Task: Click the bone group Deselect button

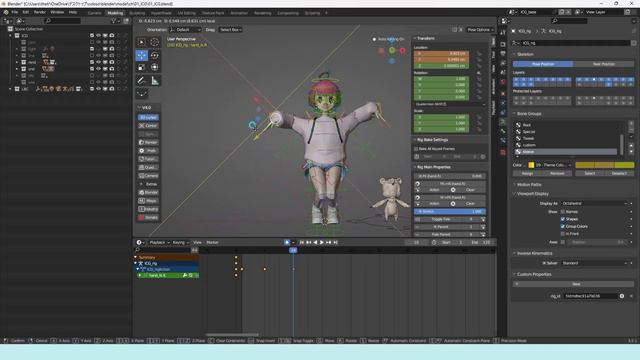Action: pyautogui.click(x=619, y=173)
